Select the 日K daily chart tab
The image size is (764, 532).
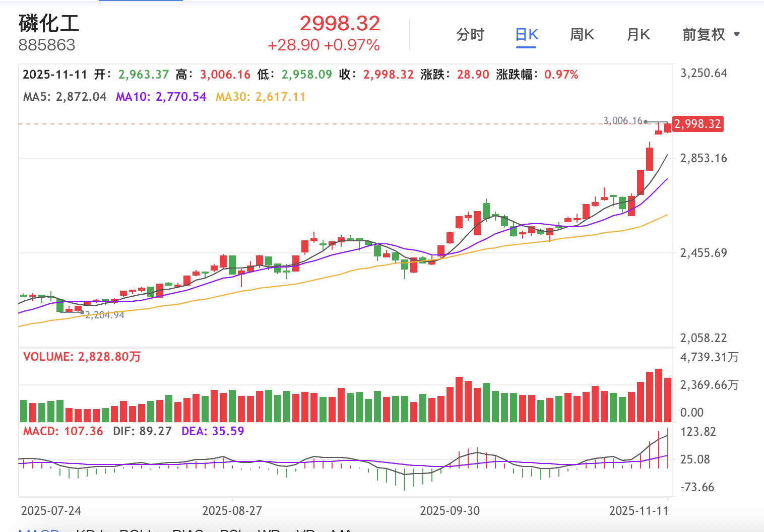pos(527,35)
